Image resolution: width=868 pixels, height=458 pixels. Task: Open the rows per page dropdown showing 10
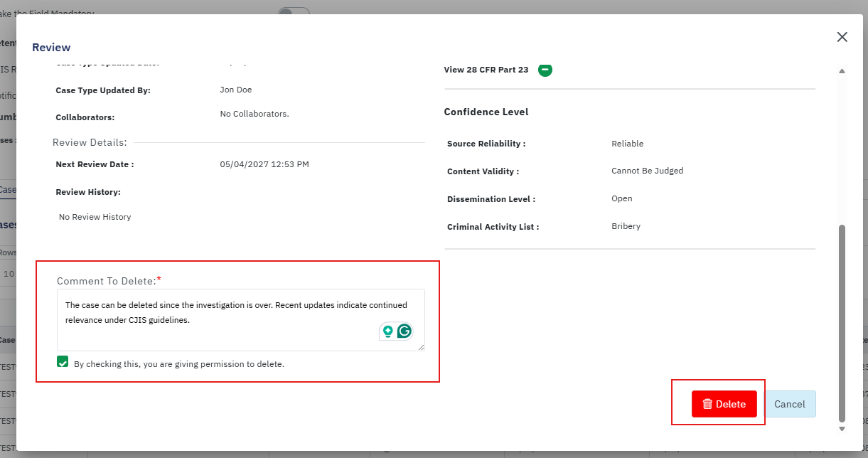pyautogui.click(x=9, y=274)
